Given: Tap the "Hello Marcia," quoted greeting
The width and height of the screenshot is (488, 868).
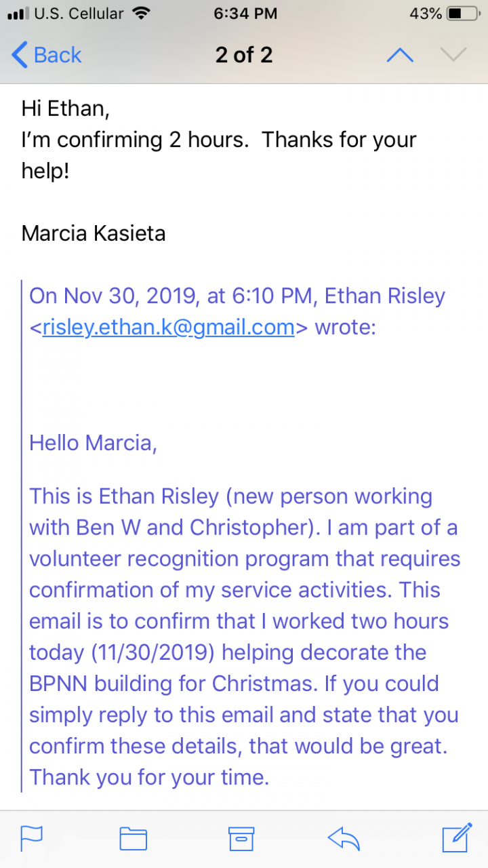Looking at the screenshot, I should click(93, 443).
